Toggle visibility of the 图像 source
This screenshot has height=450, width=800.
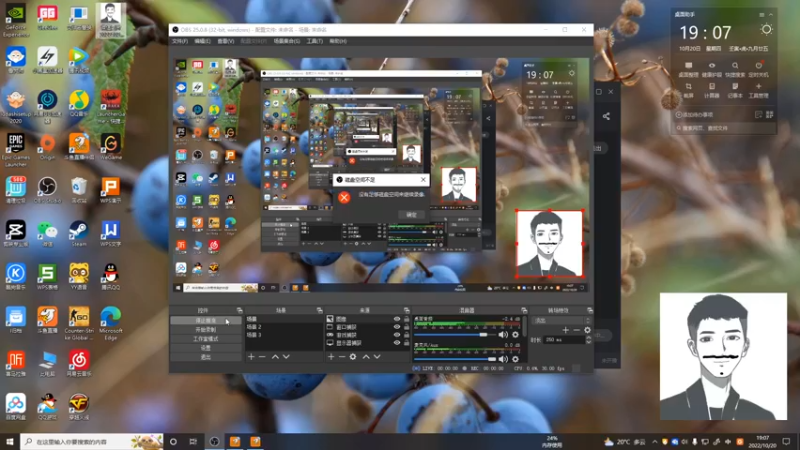[396, 319]
